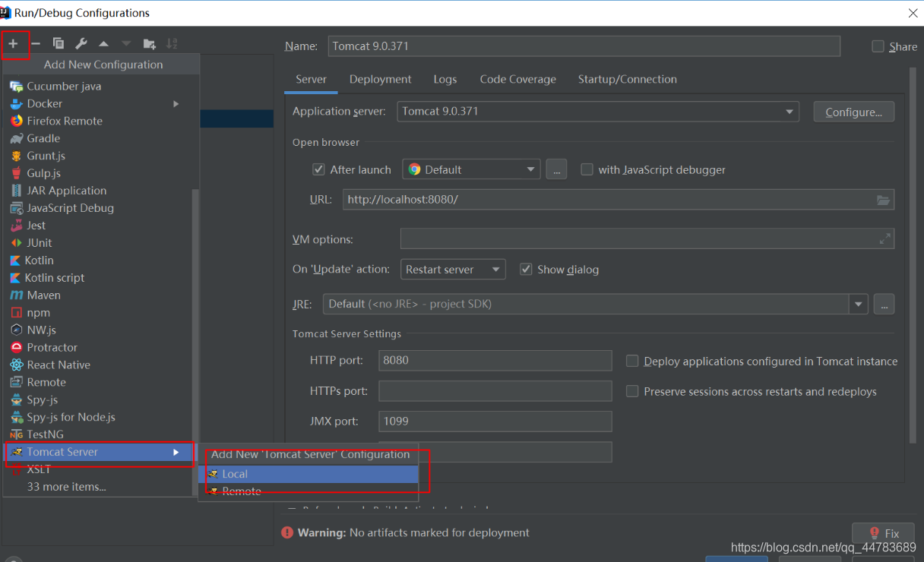Click the JRE browse ellipsis button
Screen dimensions: 924x562
884,304
